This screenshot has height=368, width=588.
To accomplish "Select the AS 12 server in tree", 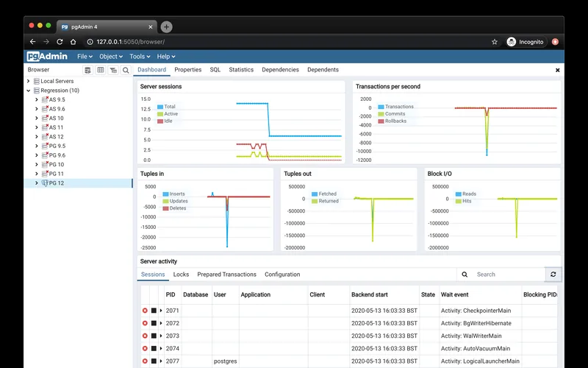I will pyautogui.click(x=57, y=137).
